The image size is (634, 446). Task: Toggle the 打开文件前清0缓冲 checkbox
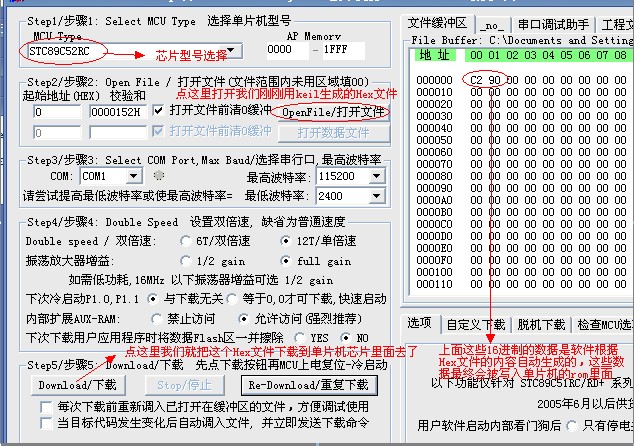(160, 110)
